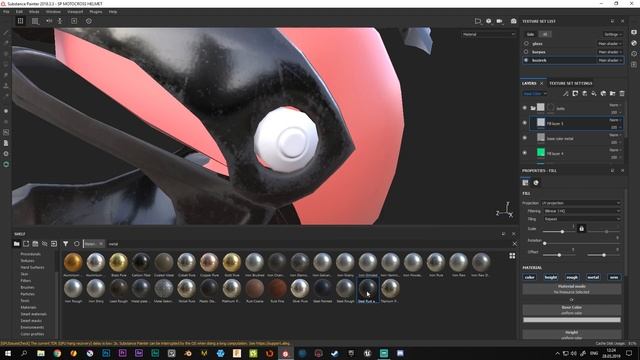
Task: Hide the base color metal layer
Action: (x=524, y=138)
